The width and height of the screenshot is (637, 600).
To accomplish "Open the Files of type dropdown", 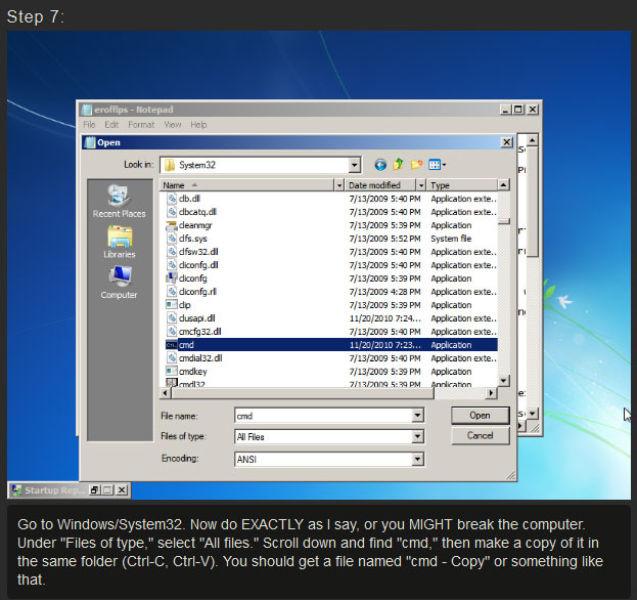I will pos(418,437).
